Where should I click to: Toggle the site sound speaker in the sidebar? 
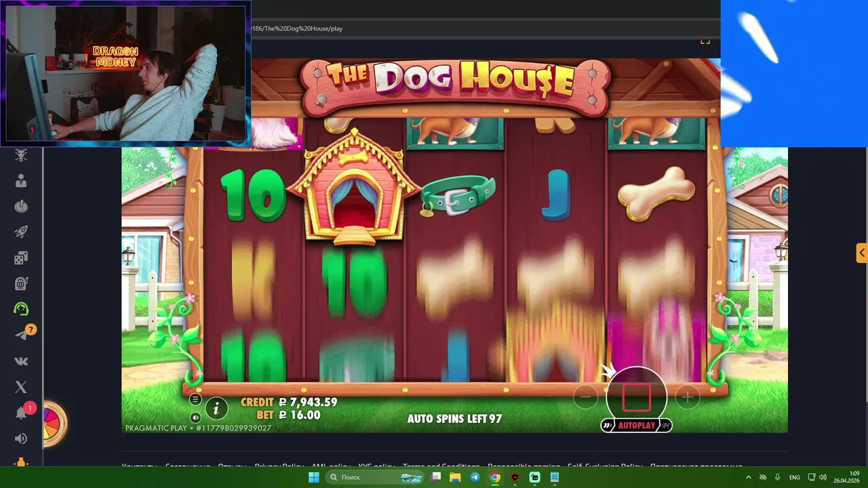click(21, 439)
